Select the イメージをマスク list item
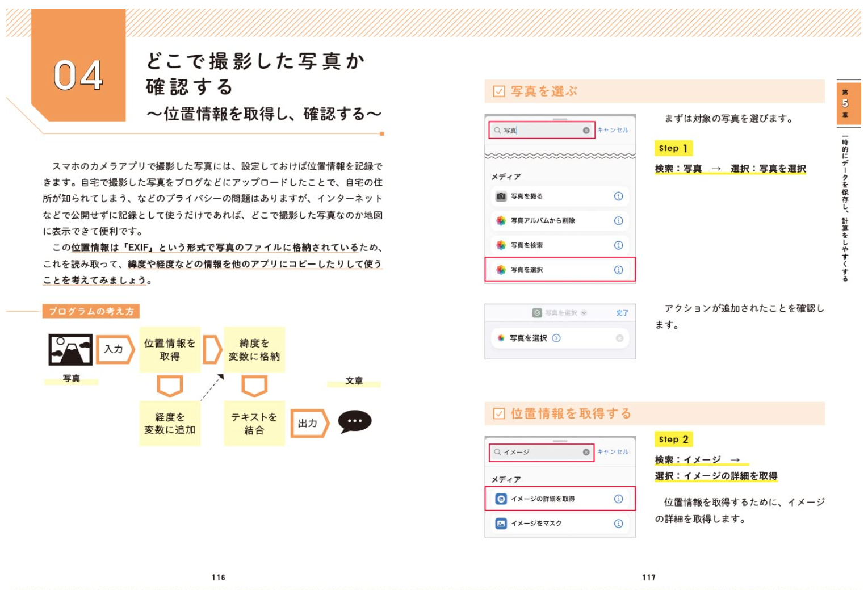This screenshot has height=590, width=868. pos(559,523)
